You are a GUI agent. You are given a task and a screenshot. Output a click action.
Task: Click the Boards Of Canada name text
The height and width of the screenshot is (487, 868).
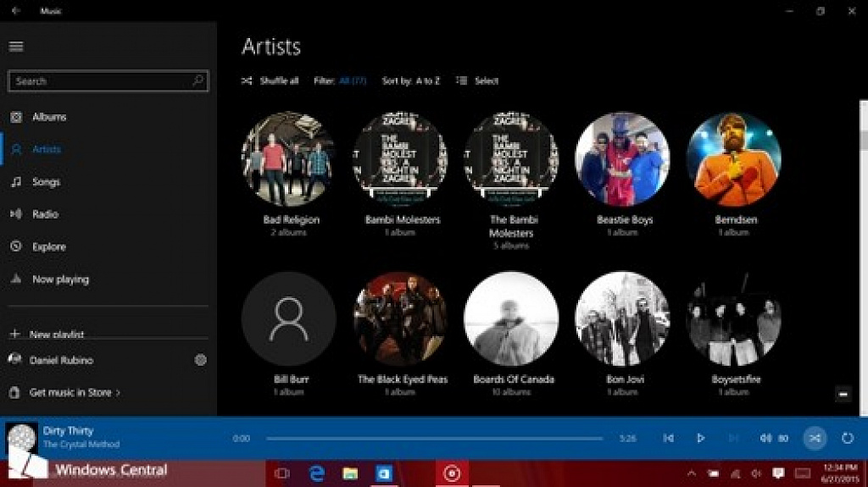tap(513, 379)
